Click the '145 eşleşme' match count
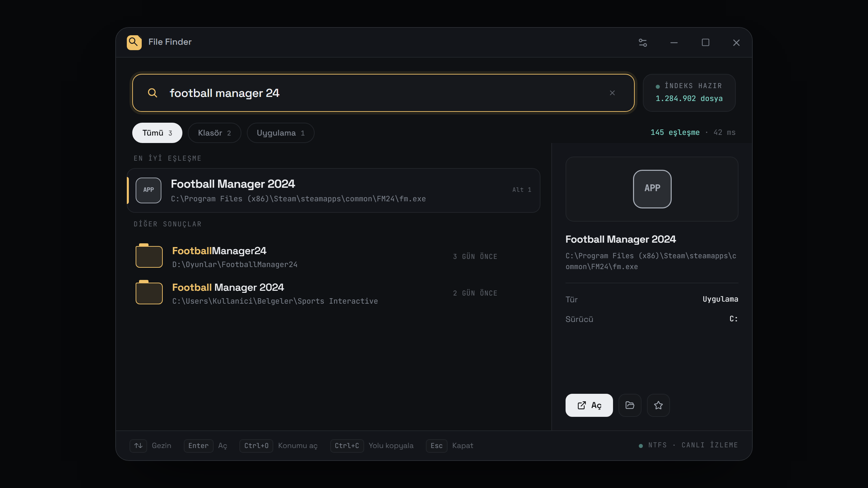The image size is (868, 488). tap(675, 133)
